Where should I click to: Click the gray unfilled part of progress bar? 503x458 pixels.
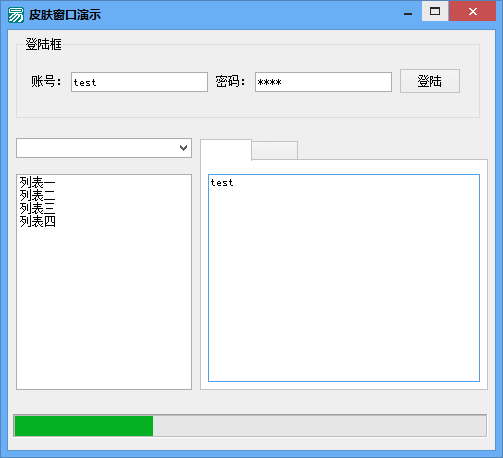[319, 426]
